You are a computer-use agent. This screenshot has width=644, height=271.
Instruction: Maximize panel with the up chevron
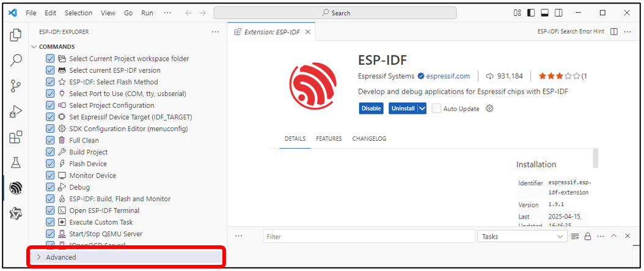[614, 236]
